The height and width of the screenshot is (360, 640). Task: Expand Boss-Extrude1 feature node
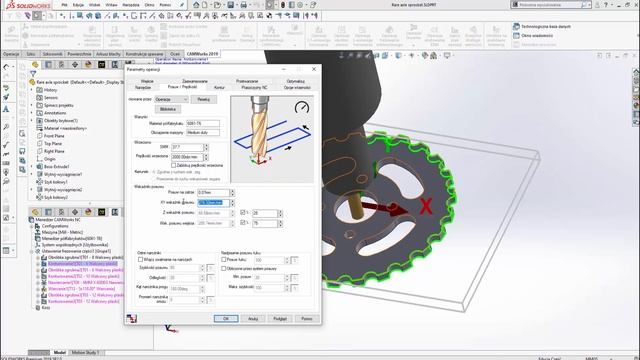(x=32, y=167)
